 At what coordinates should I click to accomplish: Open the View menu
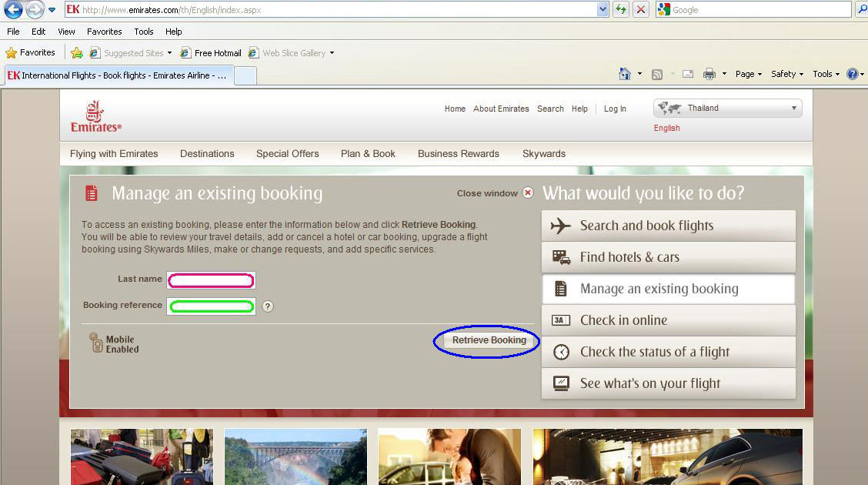tap(66, 32)
